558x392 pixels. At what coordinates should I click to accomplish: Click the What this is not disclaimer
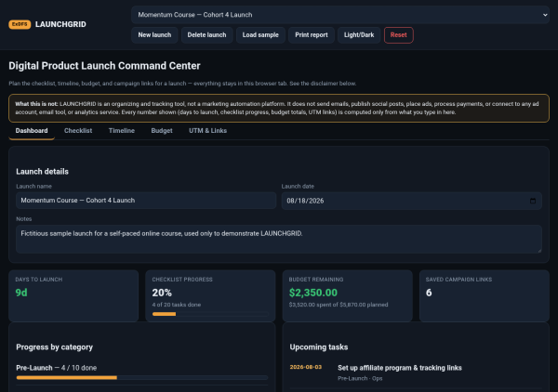[x=279, y=108]
